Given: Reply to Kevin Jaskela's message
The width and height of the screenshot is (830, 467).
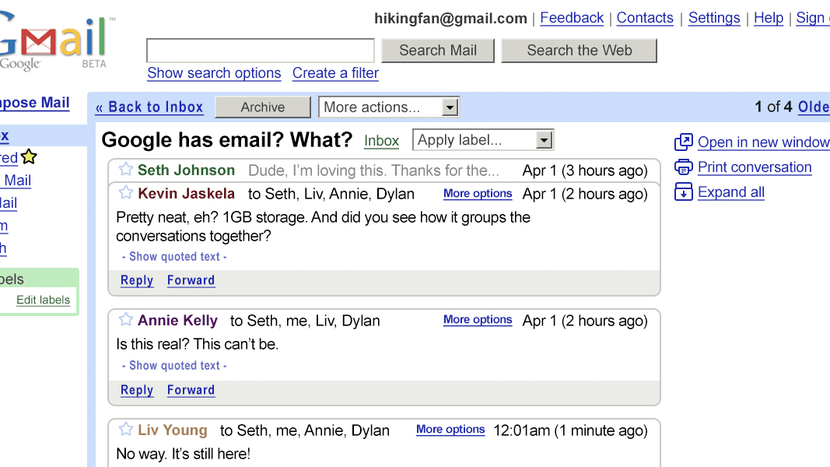Looking at the screenshot, I should 137,280.
